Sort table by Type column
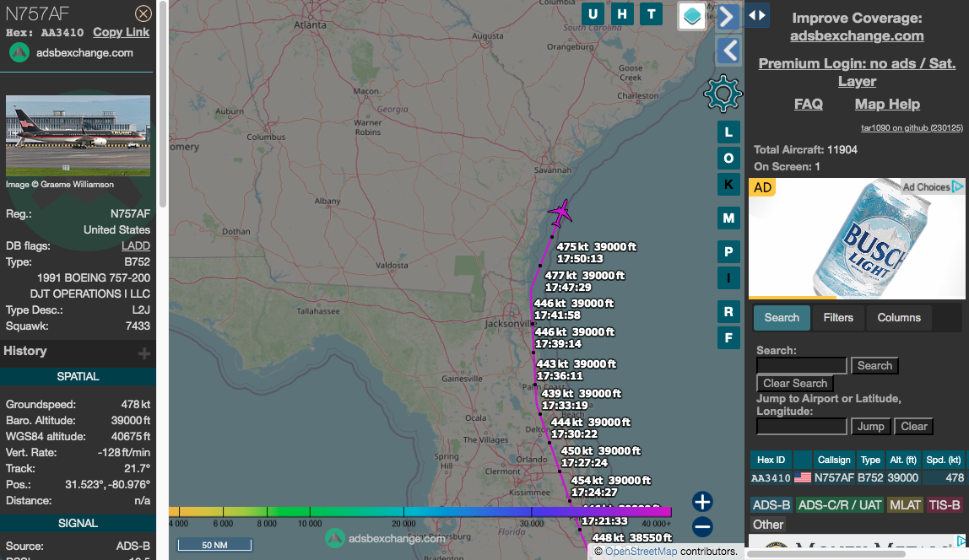This screenshot has height=560, width=969. coord(870,460)
